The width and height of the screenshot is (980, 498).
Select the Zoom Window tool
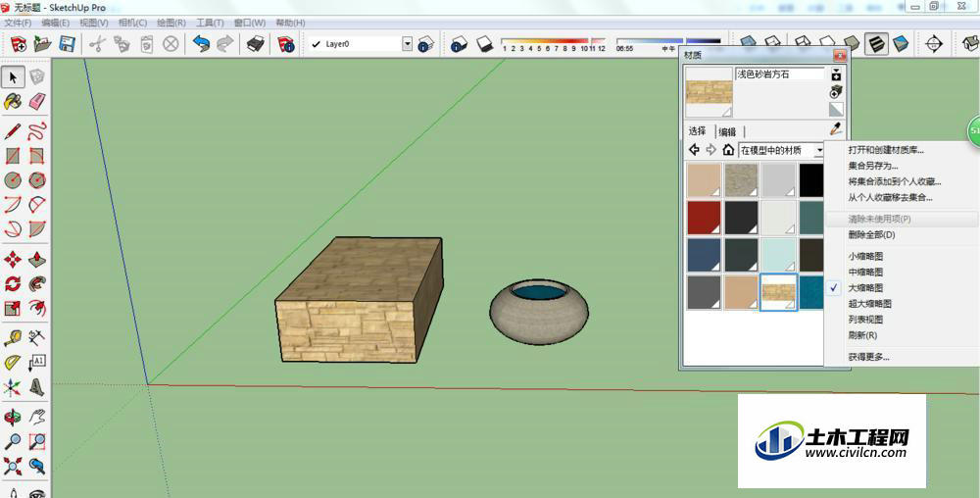click(x=37, y=441)
